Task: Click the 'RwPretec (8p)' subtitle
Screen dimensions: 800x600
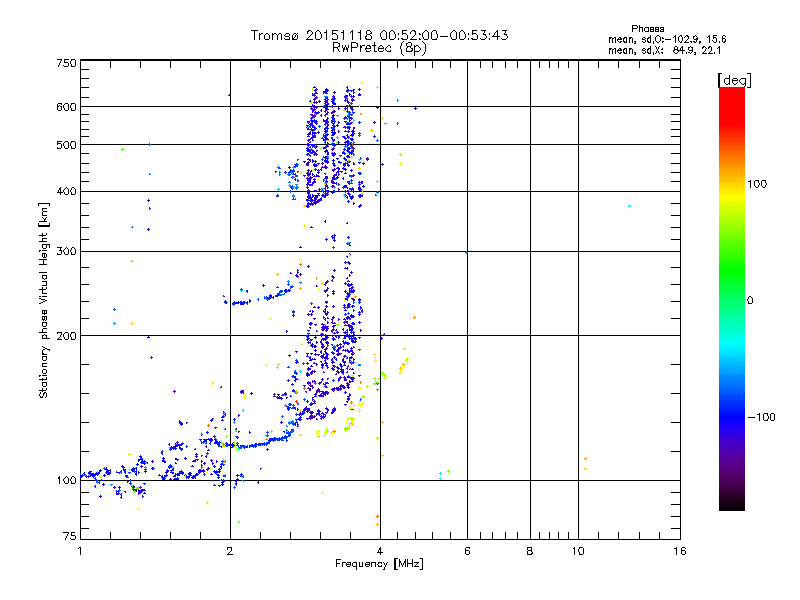Action: (379, 48)
